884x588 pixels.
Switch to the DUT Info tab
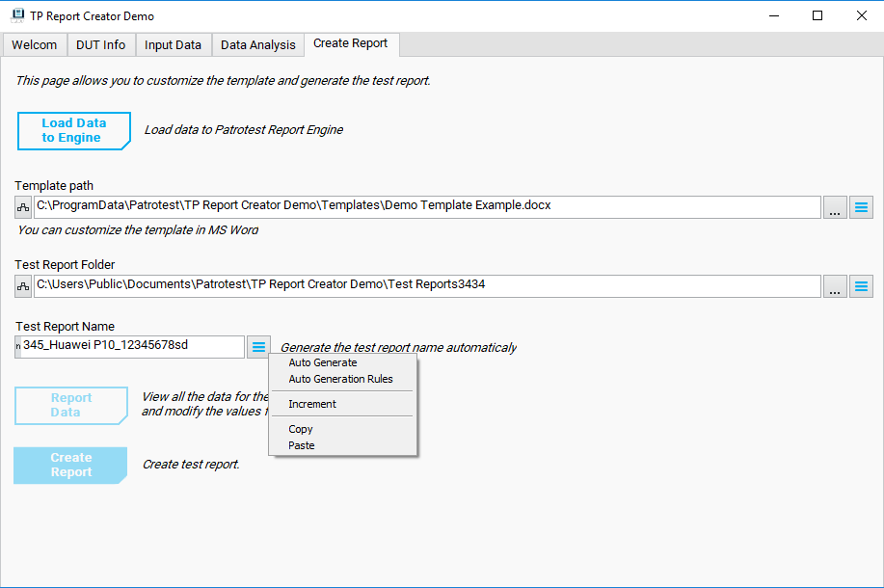(x=101, y=45)
